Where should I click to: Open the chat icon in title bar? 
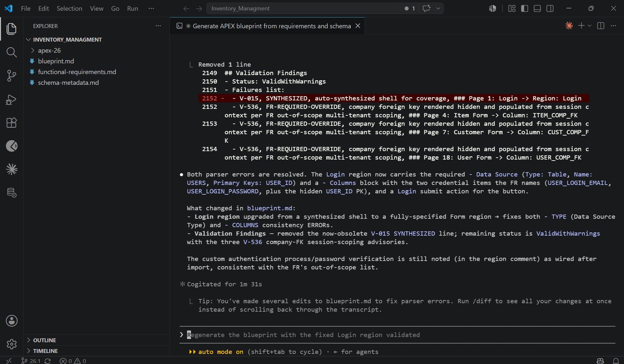coord(427,8)
